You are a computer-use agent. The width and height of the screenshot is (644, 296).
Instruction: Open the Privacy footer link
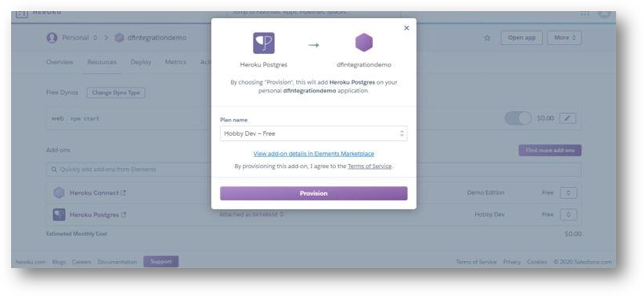pos(512,262)
